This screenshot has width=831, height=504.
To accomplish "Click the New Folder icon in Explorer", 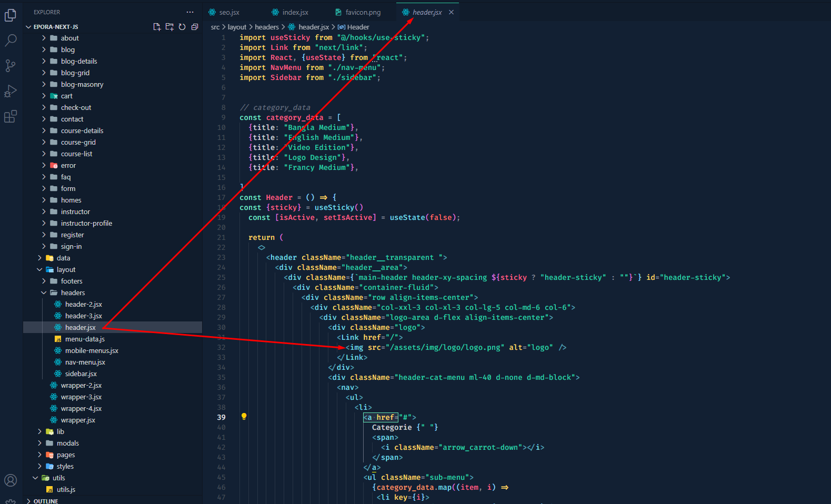I will click(x=169, y=27).
